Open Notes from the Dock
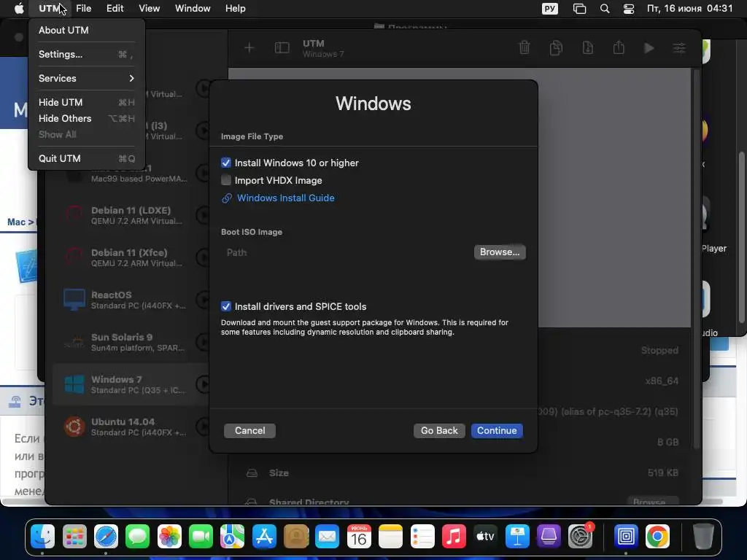 tap(390, 537)
